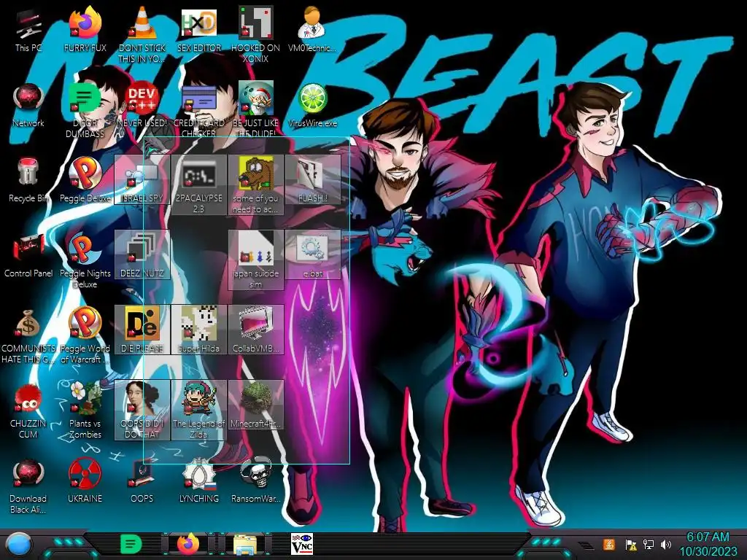Open the This PC desktop icon
Screen dimensions: 747x560
pos(28,31)
